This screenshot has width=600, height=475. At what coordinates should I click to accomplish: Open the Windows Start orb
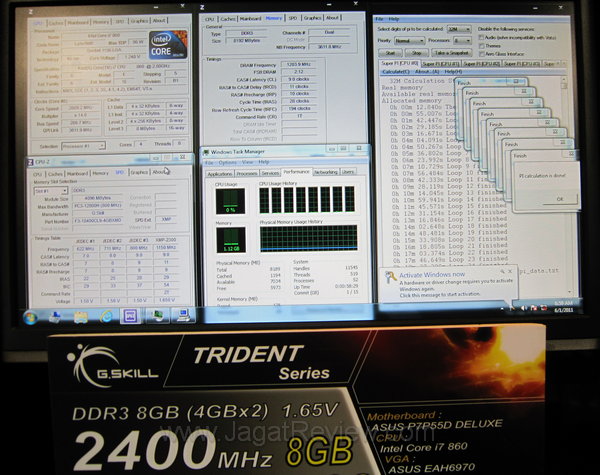tap(30, 317)
